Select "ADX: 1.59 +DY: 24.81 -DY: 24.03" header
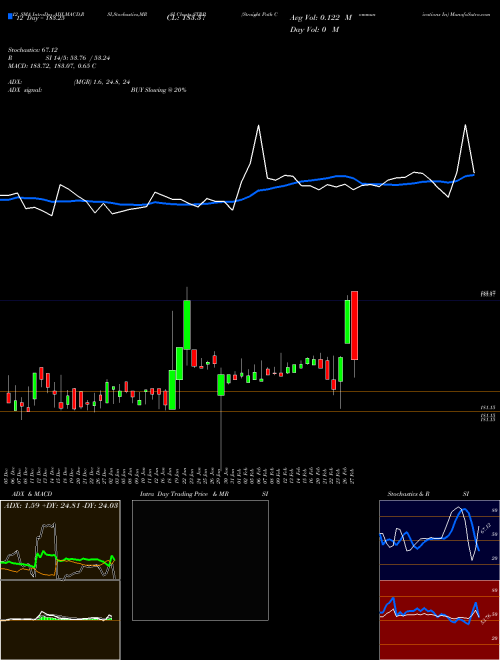Screen dimensions: 500x660 tap(61, 505)
